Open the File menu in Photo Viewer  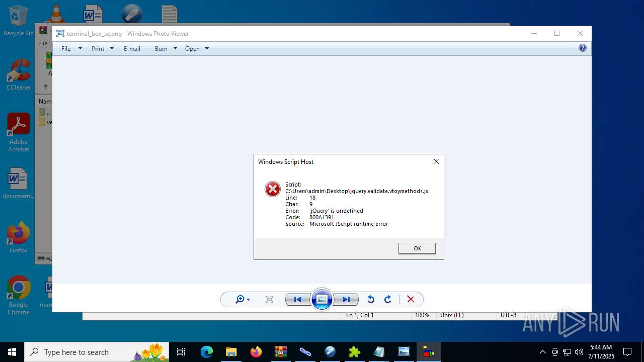click(66, 49)
